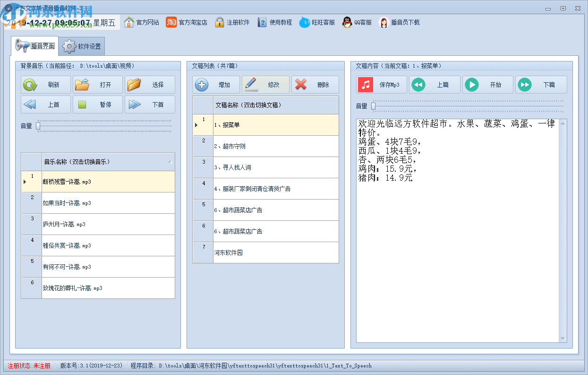Select song 断桥残雪-许嵩.mp3
This screenshot has height=375, width=588.
pos(108,182)
